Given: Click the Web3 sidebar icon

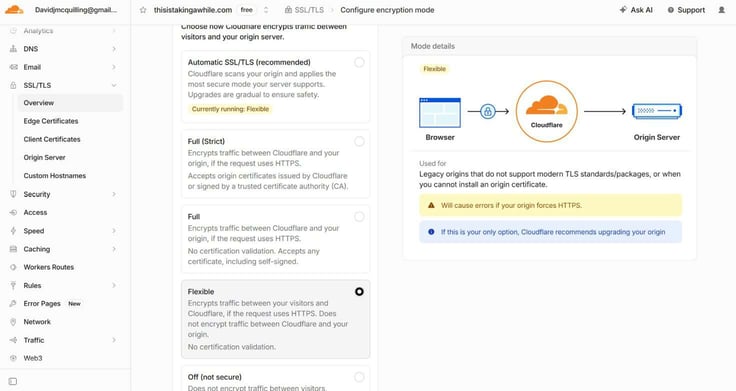Looking at the screenshot, I should [x=13, y=358].
